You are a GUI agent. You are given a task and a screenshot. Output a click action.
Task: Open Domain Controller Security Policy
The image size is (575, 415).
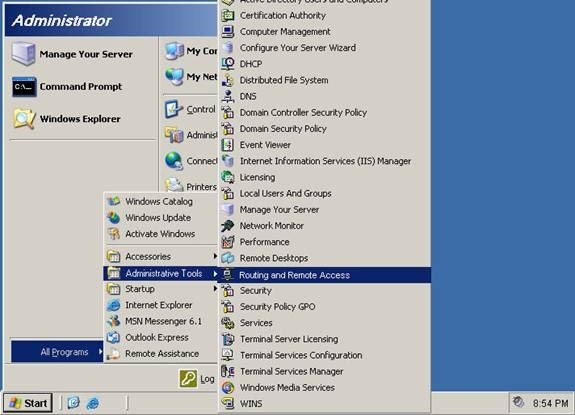point(325,113)
